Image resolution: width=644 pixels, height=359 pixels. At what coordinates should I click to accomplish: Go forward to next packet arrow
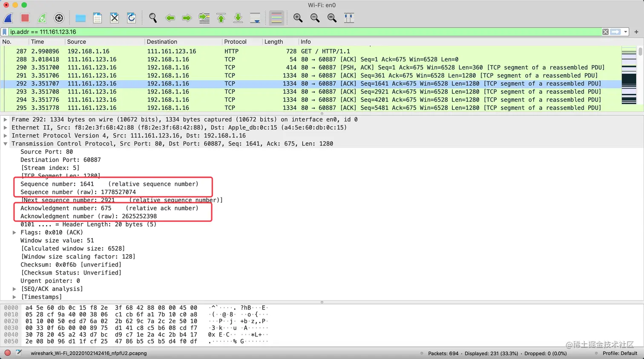187,18
